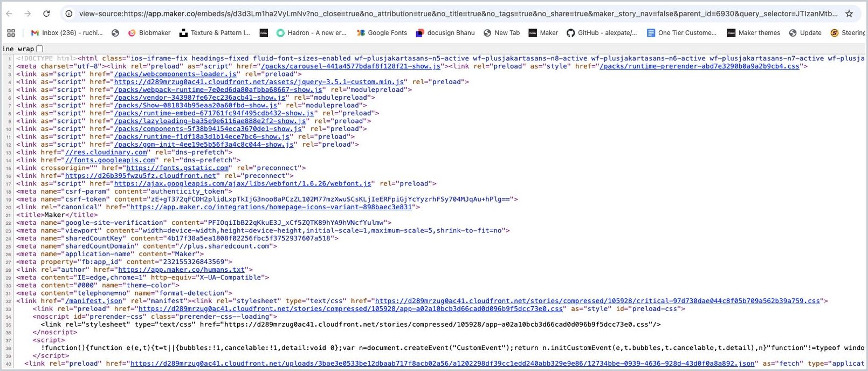
Task: Select the "X-UA-Compatible" http-equiv value
Action: [231, 278]
